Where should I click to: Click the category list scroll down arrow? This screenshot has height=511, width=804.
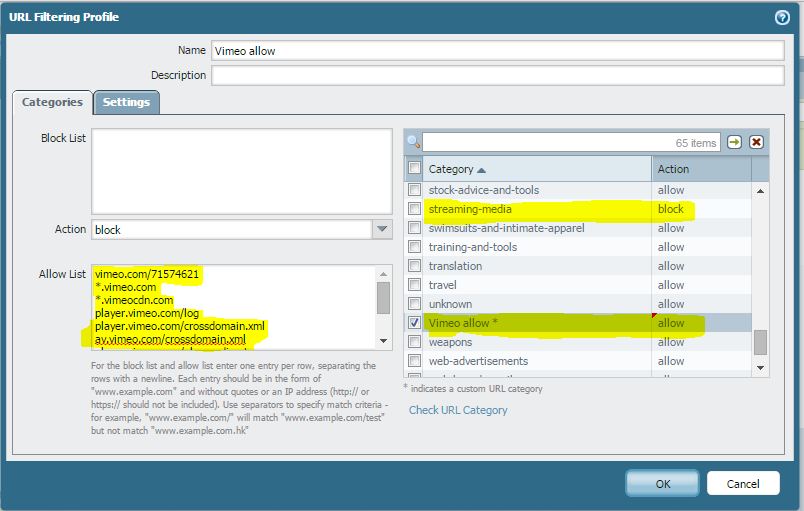click(x=760, y=367)
